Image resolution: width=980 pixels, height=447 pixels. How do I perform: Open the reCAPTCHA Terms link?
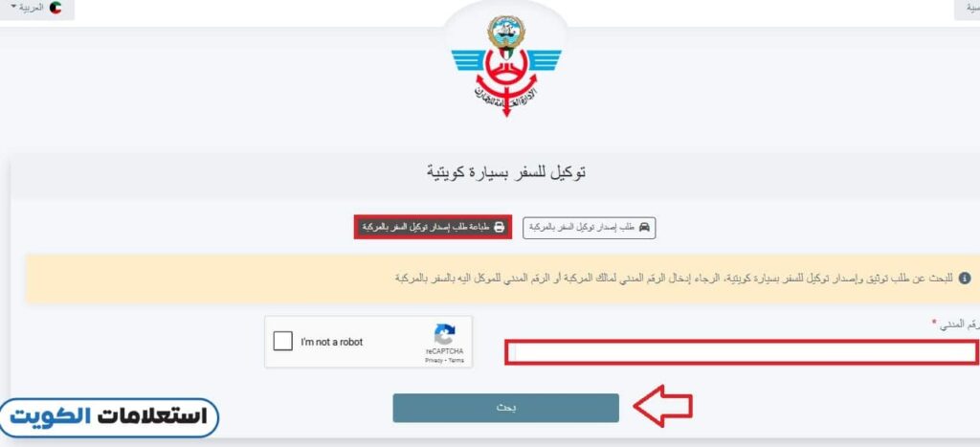click(x=457, y=361)
